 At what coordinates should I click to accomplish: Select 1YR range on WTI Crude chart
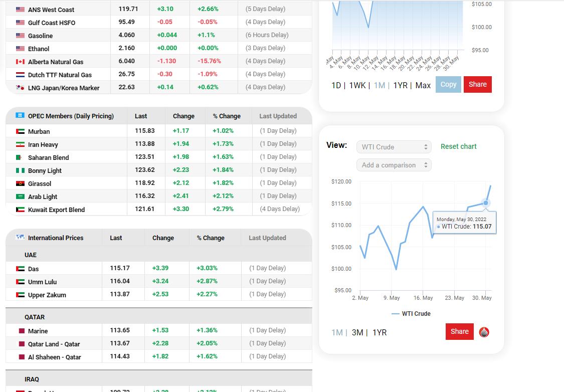380,333
